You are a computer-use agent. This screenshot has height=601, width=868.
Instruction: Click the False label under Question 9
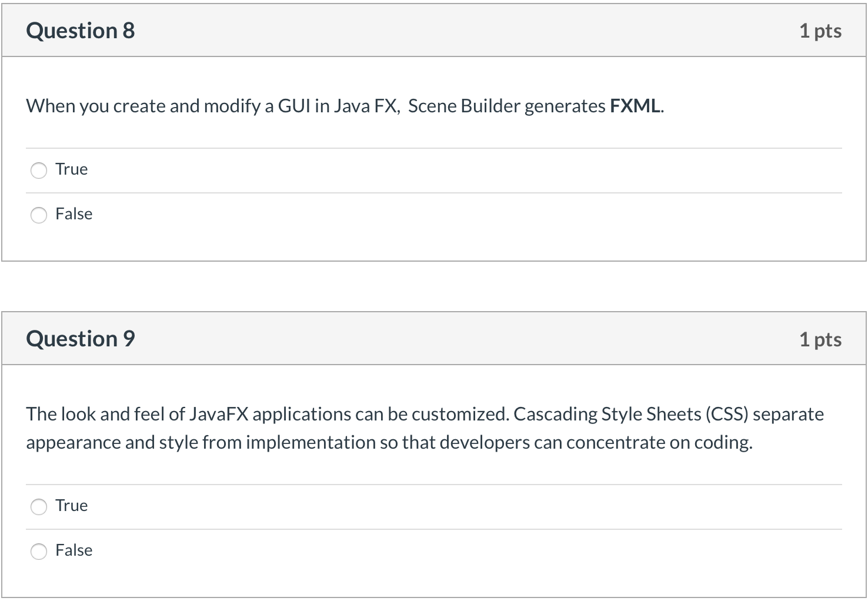point(74,550)
